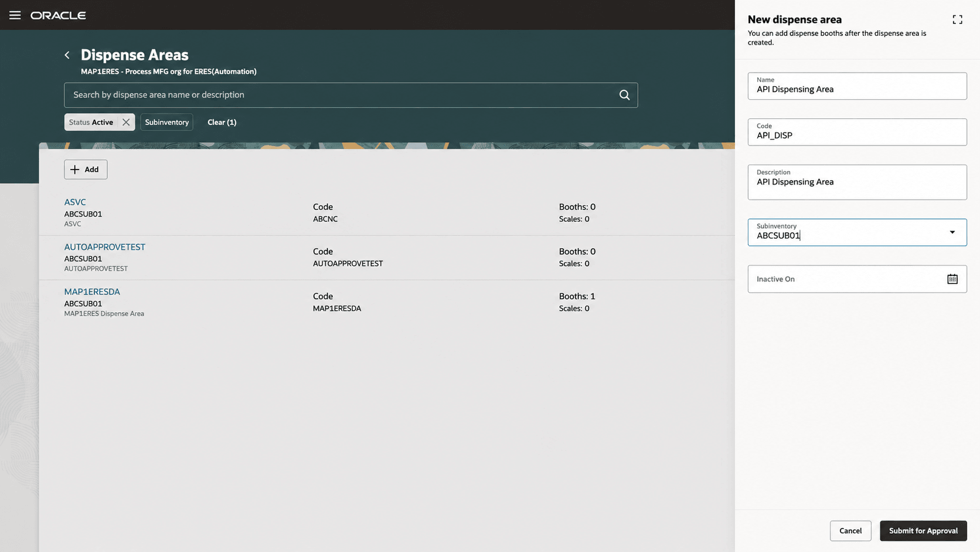Screen dimensions: 980x552
Task: Cancel the new dispense area form
Action: [x=850, y=531]
